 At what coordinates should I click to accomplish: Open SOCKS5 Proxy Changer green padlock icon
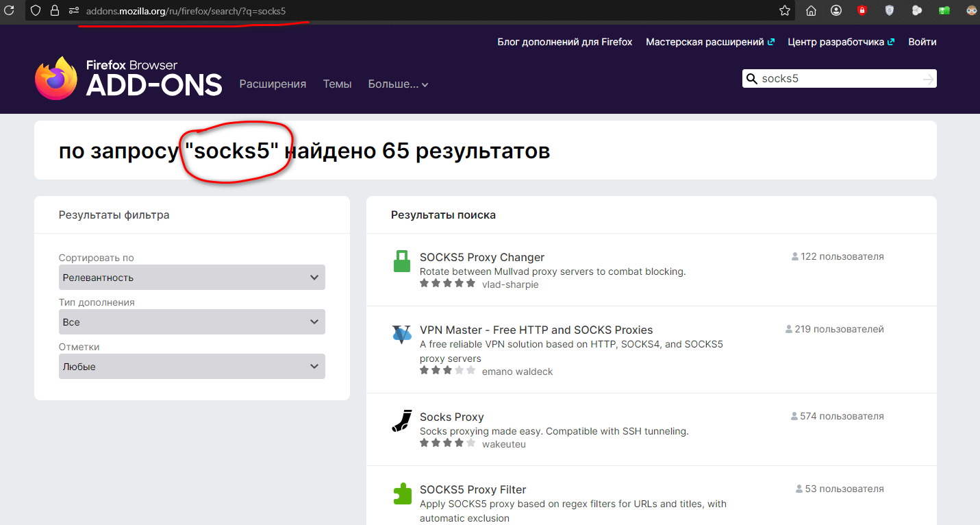(x=402, y=261)
